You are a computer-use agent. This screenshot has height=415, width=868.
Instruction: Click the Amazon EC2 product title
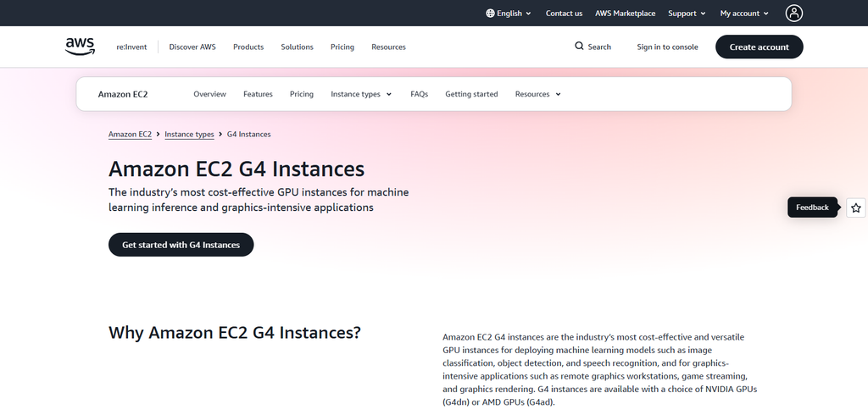coord(123,94)
